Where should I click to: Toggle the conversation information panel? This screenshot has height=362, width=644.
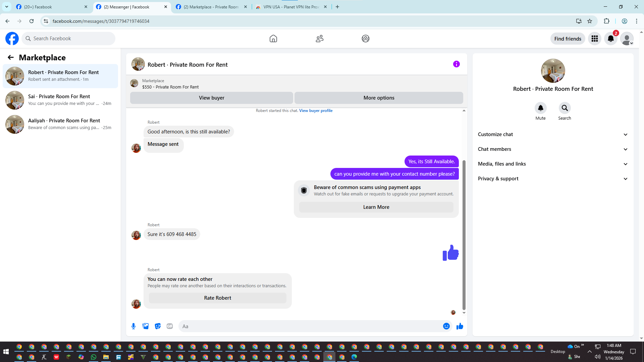click(456, 64)
